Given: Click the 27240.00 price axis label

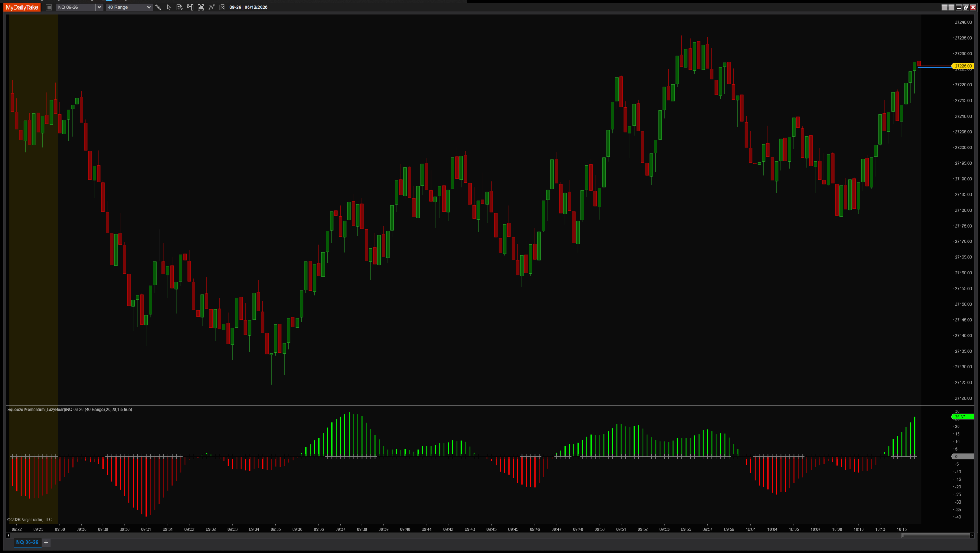Looking at the screenshot, I should [963, 22].
